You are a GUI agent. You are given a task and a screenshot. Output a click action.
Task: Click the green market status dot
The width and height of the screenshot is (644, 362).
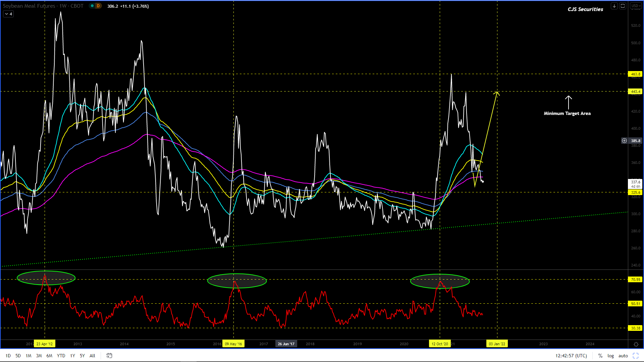click(x=92, y=6)
